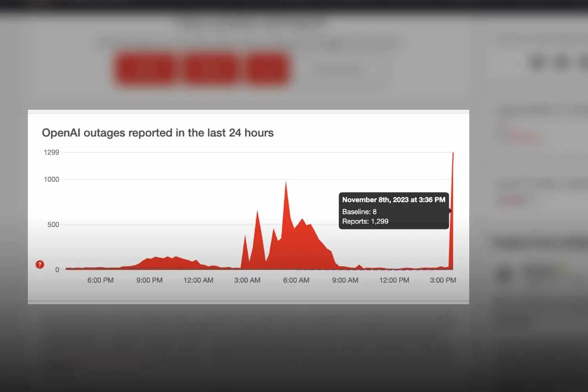Screen dimensions: 588x392
Task: Click the 6:00 PM x-axis label
Action: click(100, 280)
